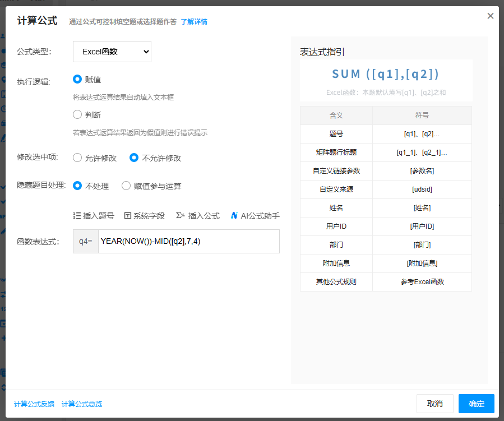Click the 其他公式规则 cell
This screenshot has height=421, width=504.
[336, 282]
